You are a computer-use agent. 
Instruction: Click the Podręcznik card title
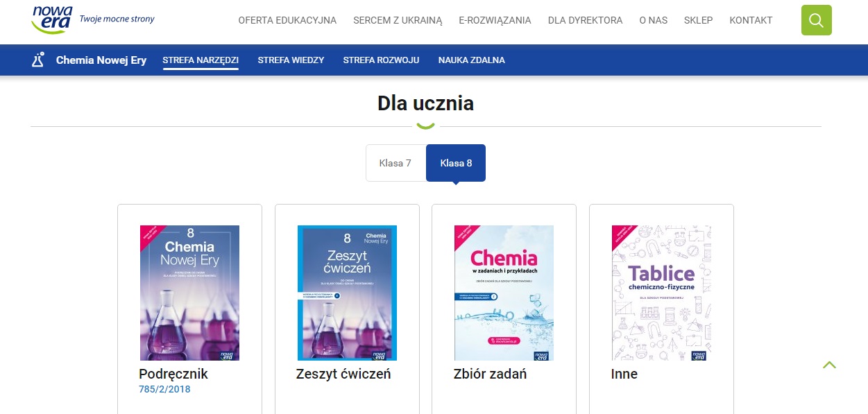pos(173,374)
